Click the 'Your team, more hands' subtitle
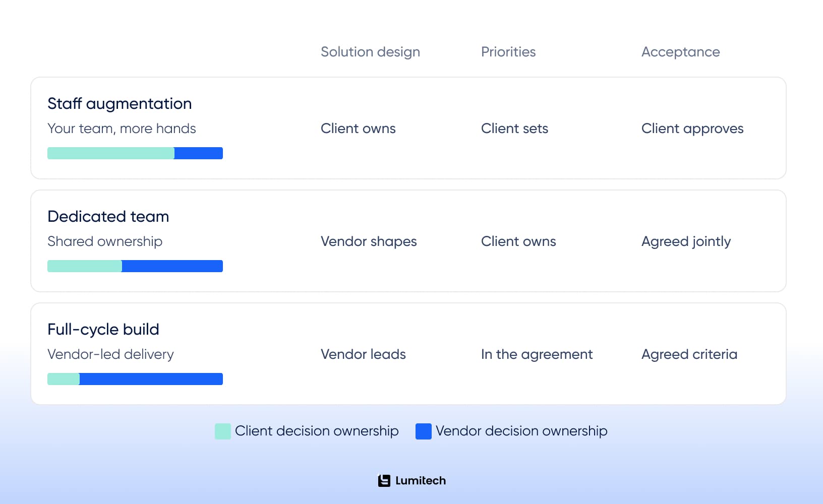Screen dimensions: 823x504 coord(122,129)
